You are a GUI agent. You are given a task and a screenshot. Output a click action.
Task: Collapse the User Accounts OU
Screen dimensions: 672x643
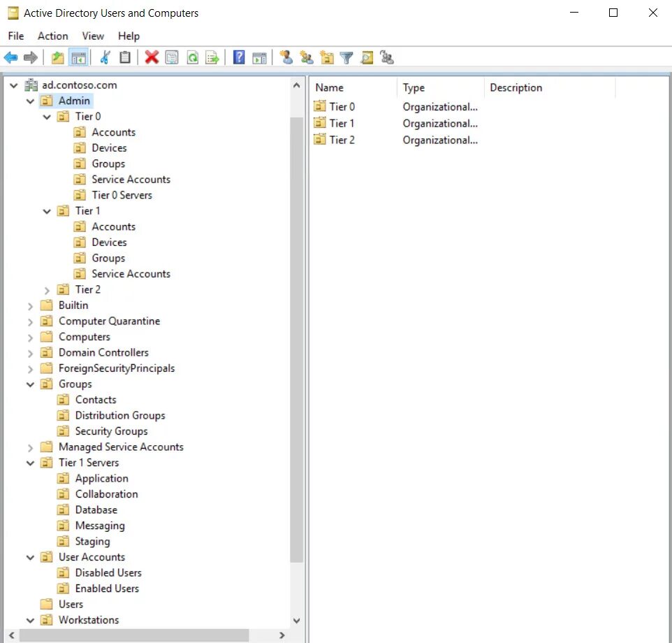[30, 557]
